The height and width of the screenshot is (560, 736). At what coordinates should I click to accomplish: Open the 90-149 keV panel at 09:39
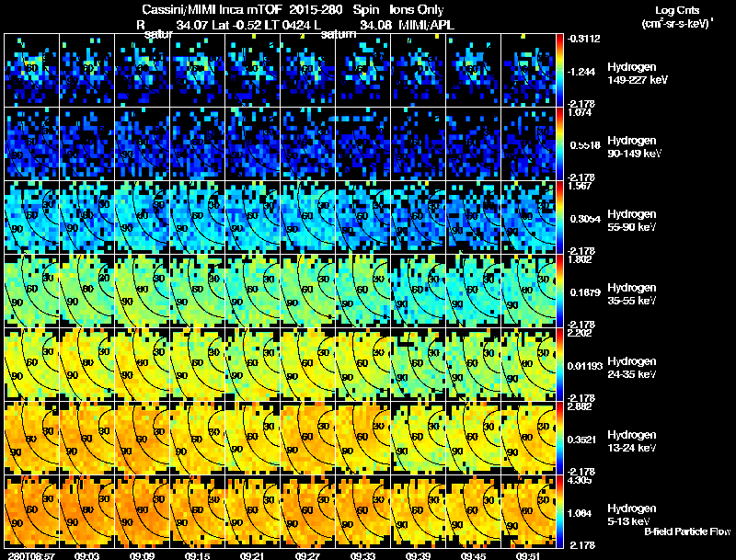point(418,143)
